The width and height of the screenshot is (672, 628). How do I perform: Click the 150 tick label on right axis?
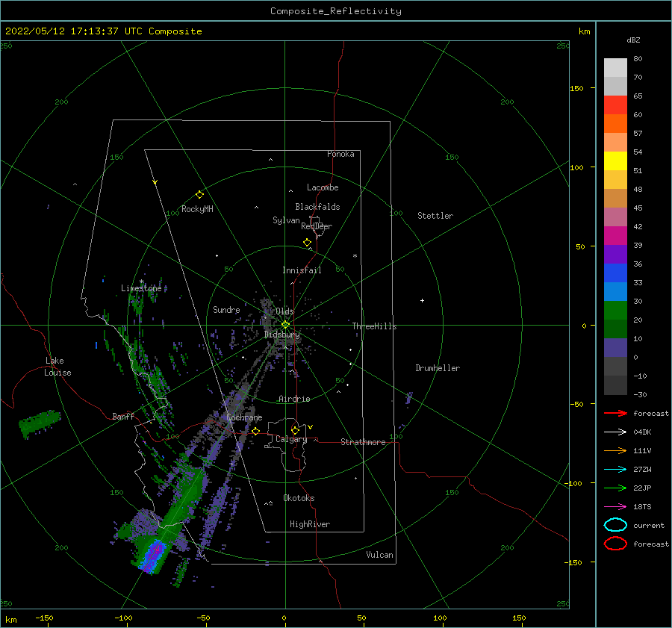576,88
